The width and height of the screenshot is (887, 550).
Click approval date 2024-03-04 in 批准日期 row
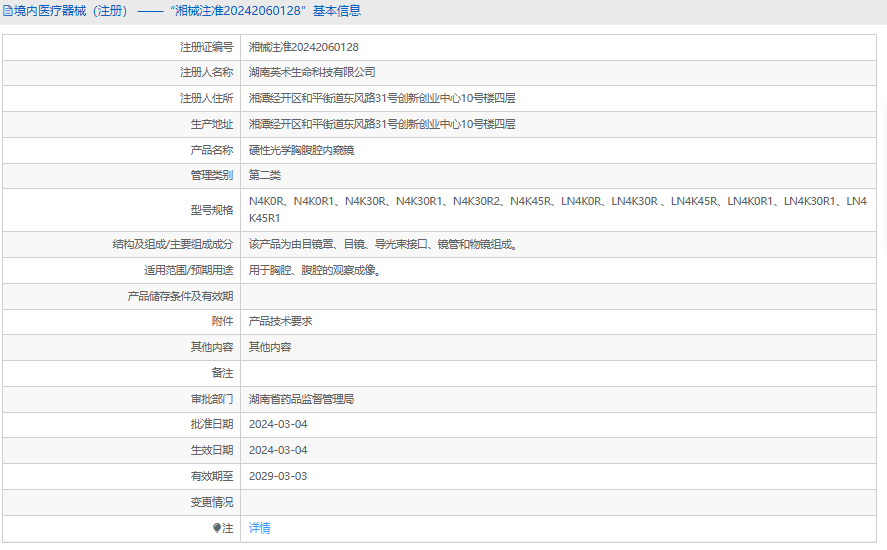click(278, 424)
